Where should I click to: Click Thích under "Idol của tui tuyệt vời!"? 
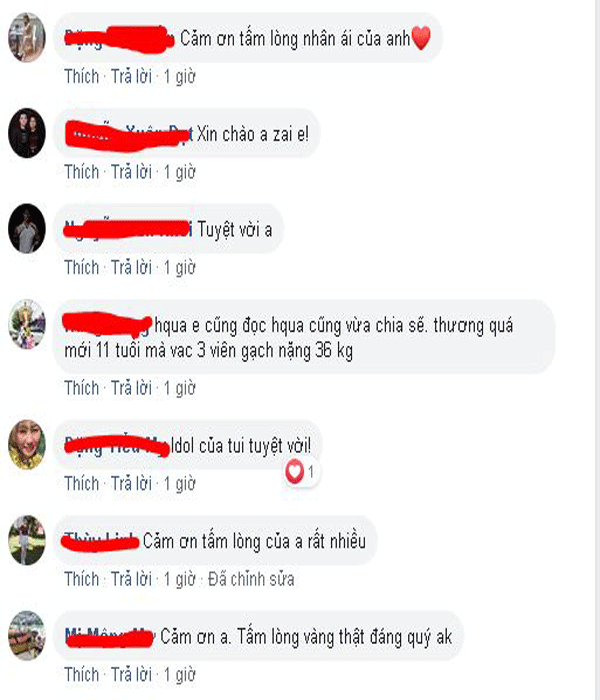point(82,483)
